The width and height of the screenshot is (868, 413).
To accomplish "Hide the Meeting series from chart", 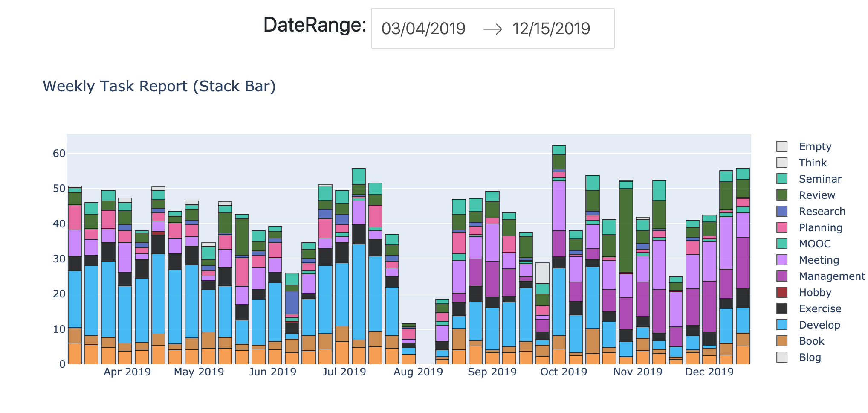I will click(819, 260).
